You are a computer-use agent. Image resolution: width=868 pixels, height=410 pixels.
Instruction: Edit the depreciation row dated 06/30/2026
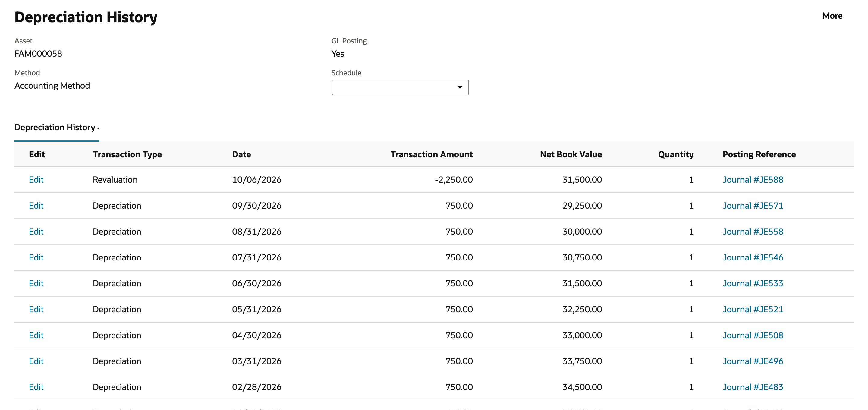click(x=36, y=284)
